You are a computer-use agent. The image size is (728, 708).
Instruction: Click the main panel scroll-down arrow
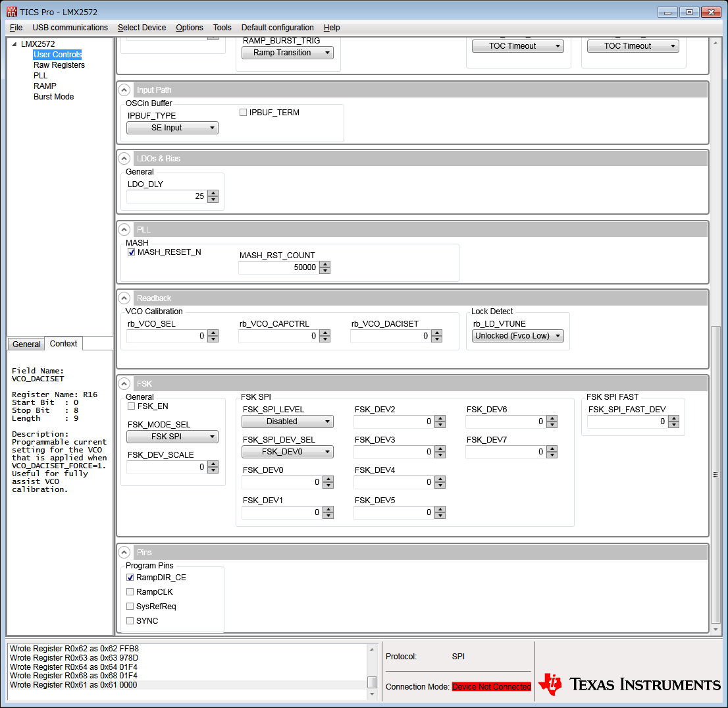715,630
